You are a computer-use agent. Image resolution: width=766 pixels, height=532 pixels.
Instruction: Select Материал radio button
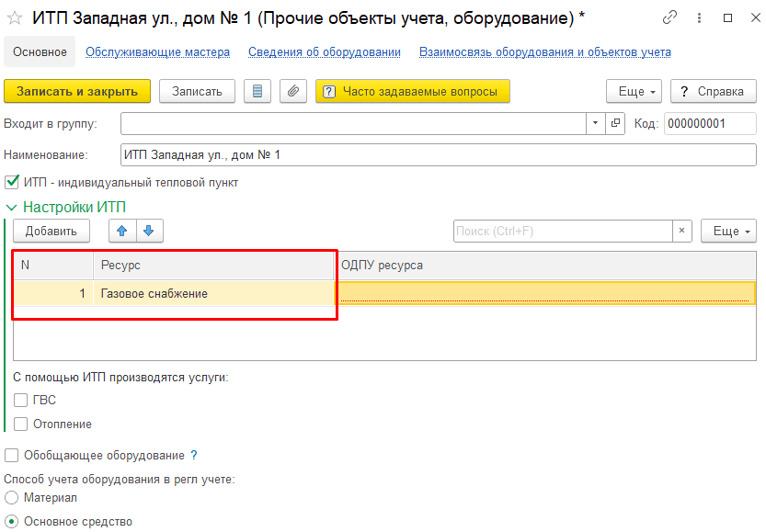pyautogui.click(x=11, y=498)
